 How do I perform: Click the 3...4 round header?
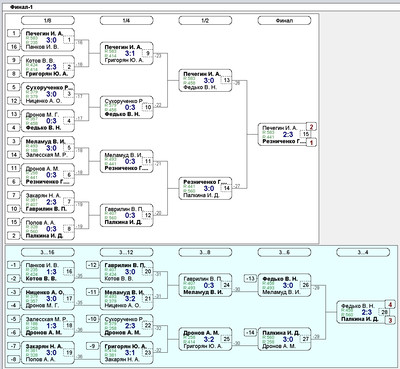[x=363, y=252]
